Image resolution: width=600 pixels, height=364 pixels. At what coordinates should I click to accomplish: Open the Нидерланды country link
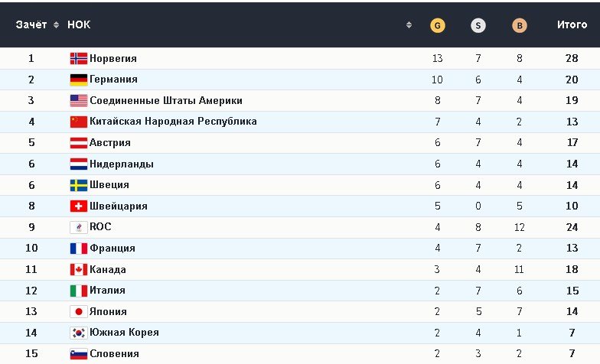pyautogui.click(x=122, y=164)
